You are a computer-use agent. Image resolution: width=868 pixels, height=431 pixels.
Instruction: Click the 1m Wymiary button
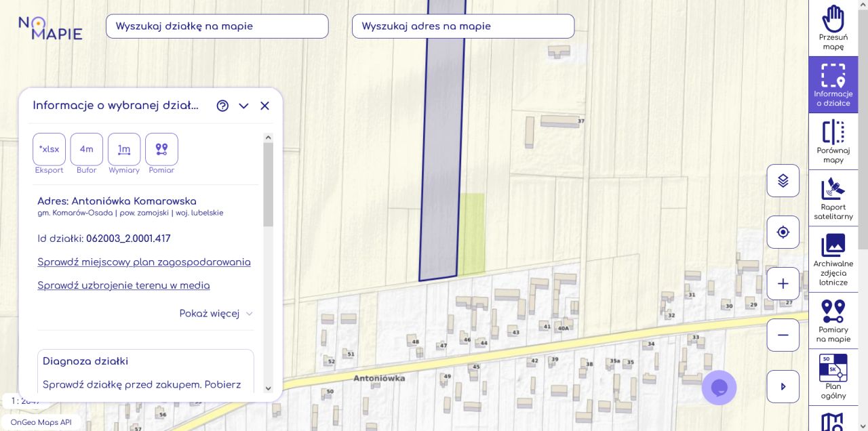tap(124, 149)
